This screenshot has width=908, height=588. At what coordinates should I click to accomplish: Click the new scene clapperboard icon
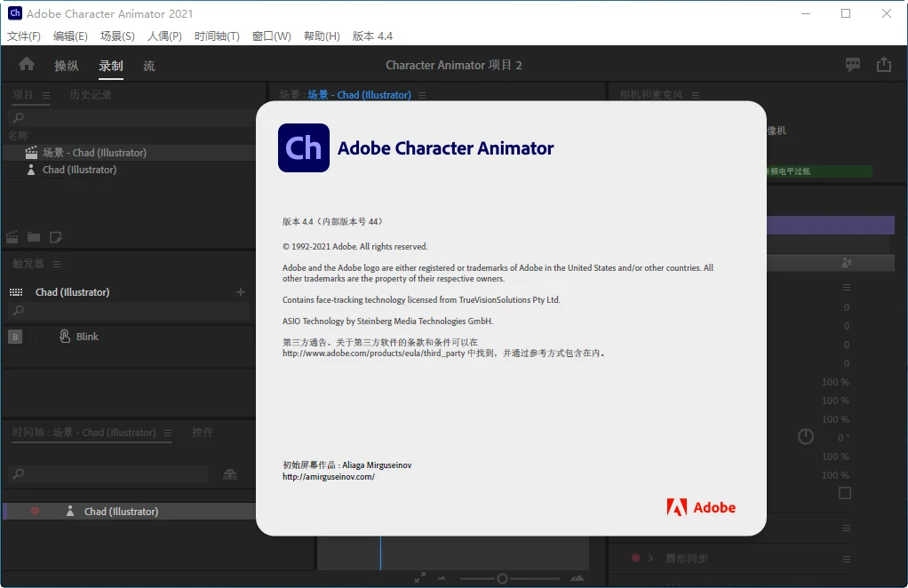12,237
